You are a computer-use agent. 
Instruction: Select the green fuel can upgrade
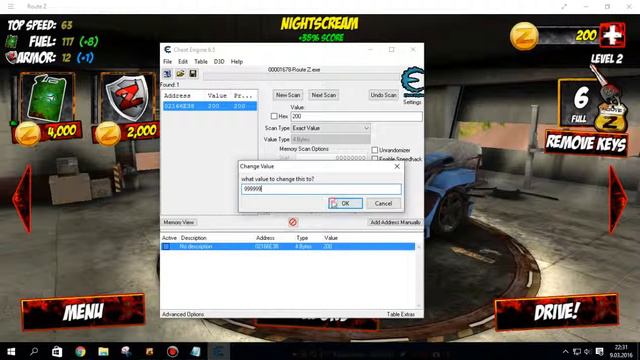click(47, 99)
